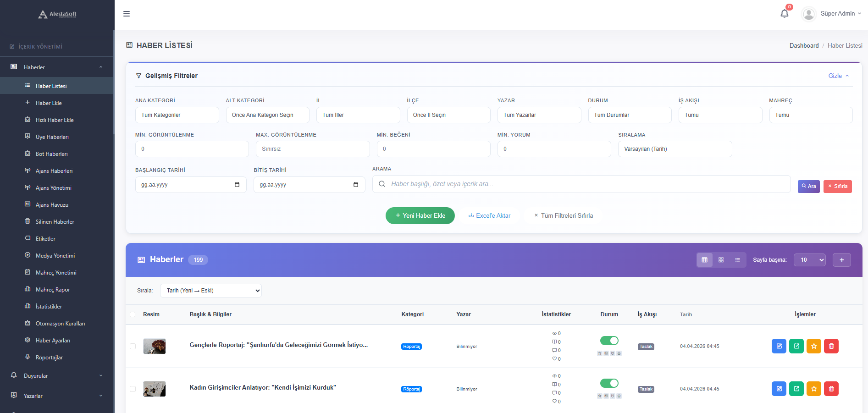
Task: Click orange star icon for Kadın Girişimciler news
Action: click(x=813, y=389)
